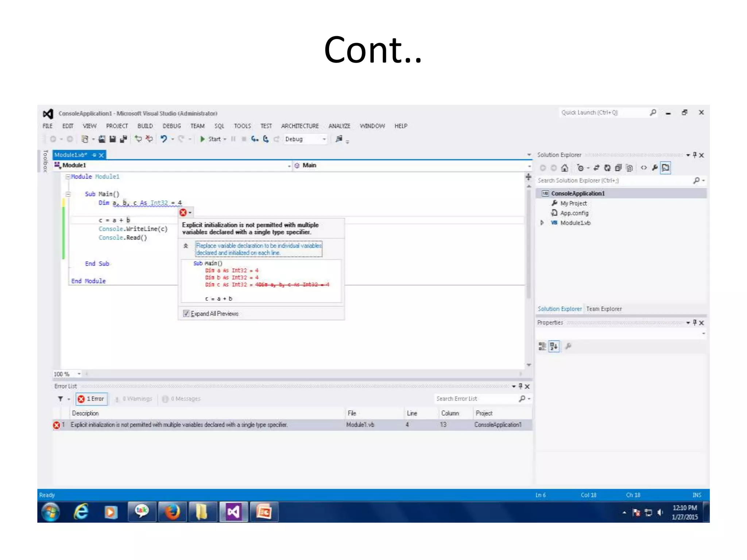Open the BUILD menu

(x=145, y=126)
